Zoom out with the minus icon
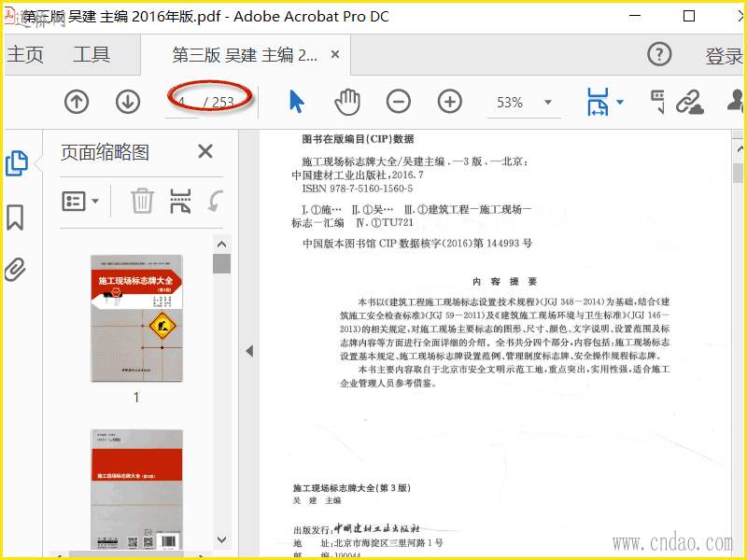747x560 pixels. tap(399, 102)
